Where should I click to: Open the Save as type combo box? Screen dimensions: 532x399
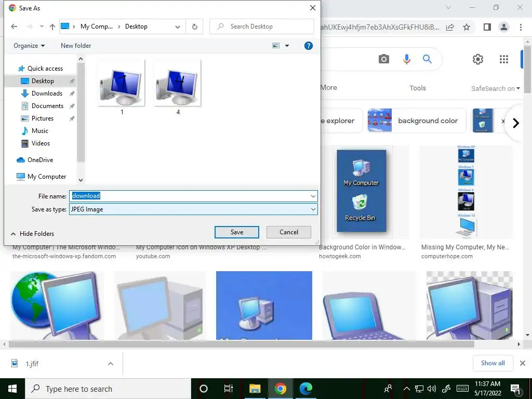tap(193, 209)
